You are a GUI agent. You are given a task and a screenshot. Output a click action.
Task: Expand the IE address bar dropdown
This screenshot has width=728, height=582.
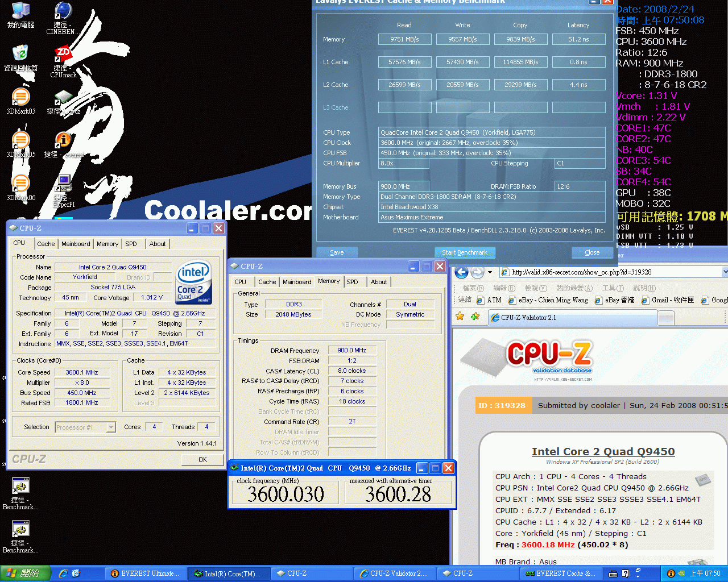click(x=725, y=272)
